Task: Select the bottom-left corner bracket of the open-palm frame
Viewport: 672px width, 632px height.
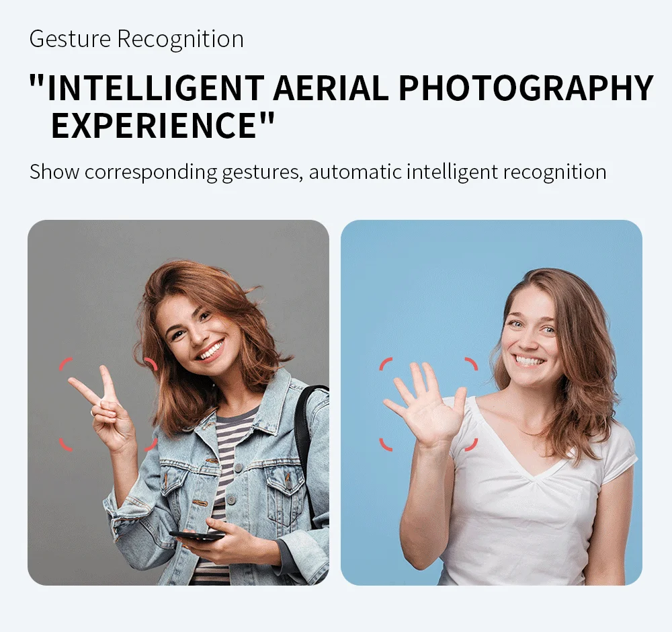Action: pos(386,444)
